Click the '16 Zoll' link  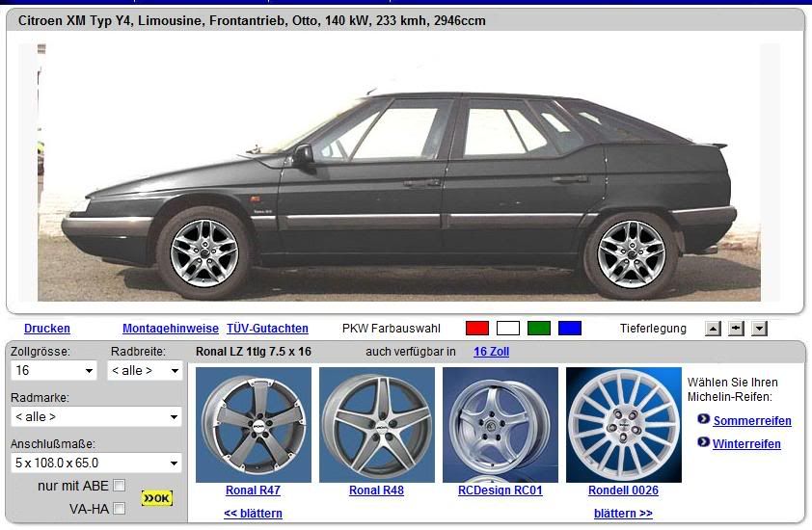point(491,352)
